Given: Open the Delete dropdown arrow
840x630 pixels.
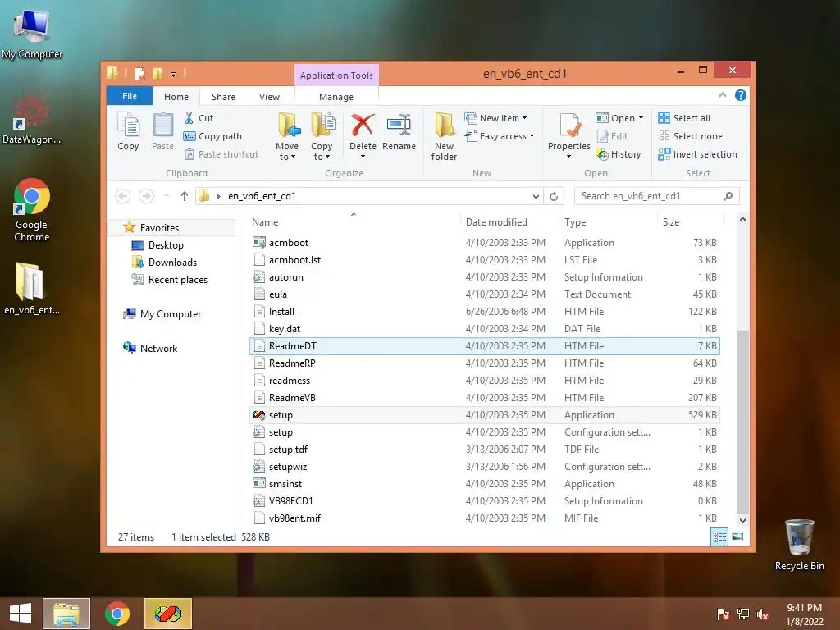Looking at the screenshot, I should [x=363, y=157].
